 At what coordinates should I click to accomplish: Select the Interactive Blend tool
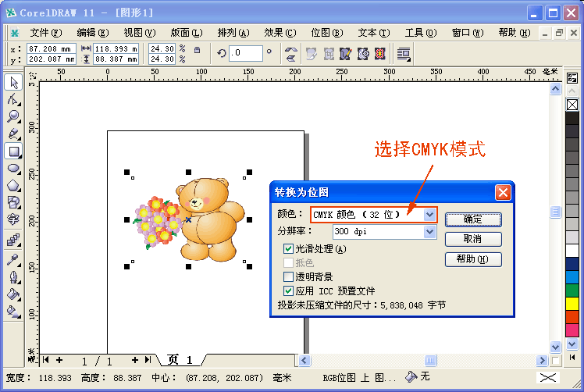(13, 241)
